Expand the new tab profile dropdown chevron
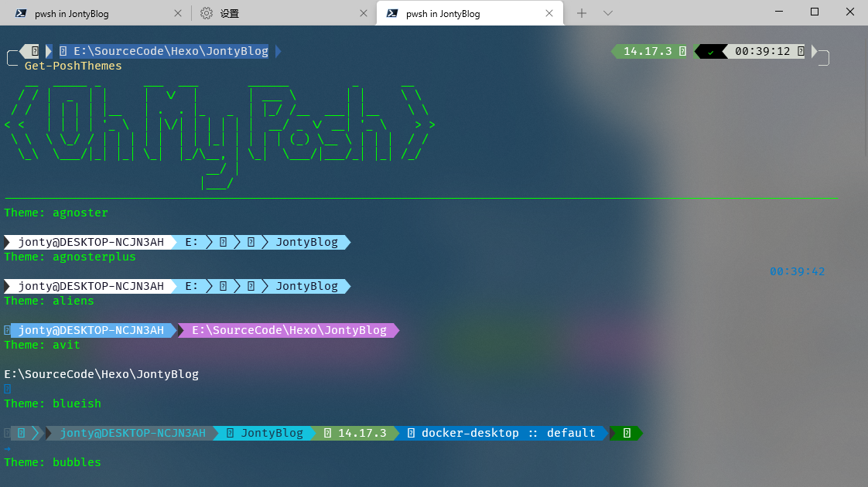This screenshot has height=487, width=868. 608,13
